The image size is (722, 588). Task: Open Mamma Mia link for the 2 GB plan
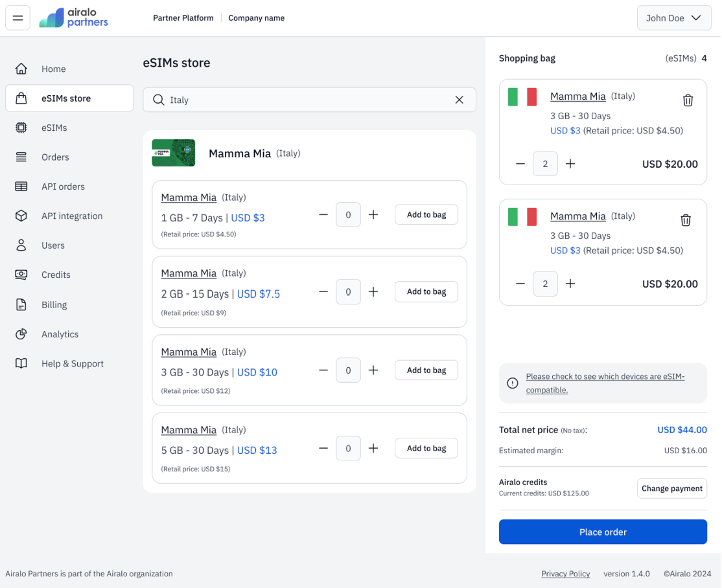pyautogui.click(x=189, y=273)
